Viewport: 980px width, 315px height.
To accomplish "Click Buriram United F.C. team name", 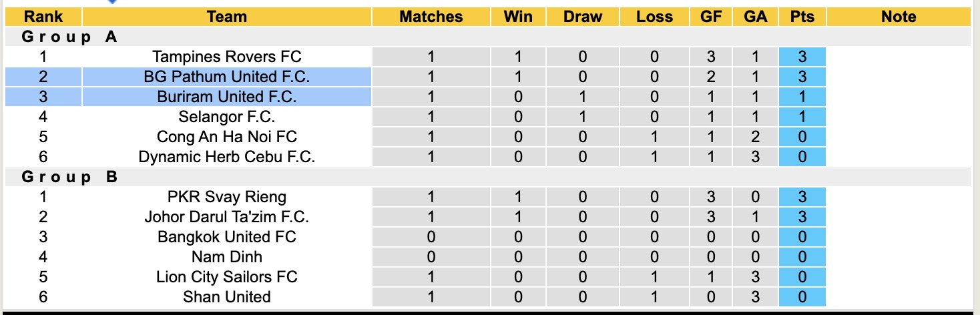I will pyautogui.click(x=226, y=97).
